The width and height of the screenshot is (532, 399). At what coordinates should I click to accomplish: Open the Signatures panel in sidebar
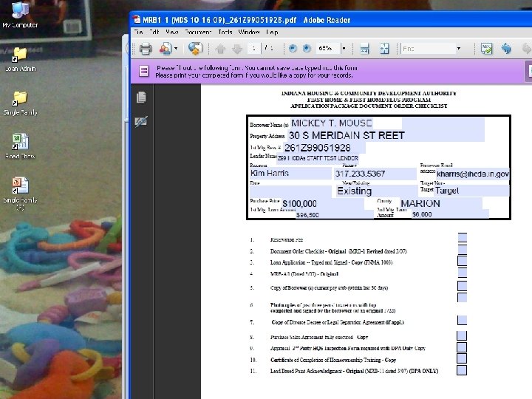(141, 121)
